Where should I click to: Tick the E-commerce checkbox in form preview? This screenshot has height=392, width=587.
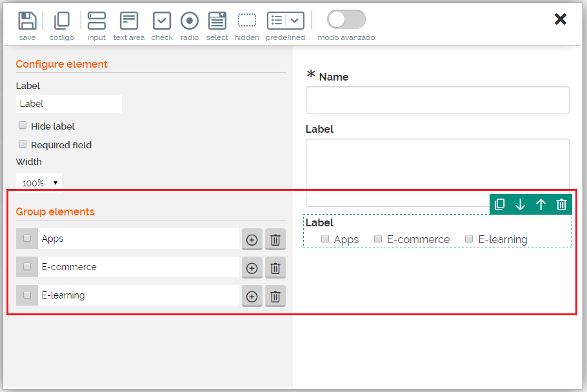379,239
